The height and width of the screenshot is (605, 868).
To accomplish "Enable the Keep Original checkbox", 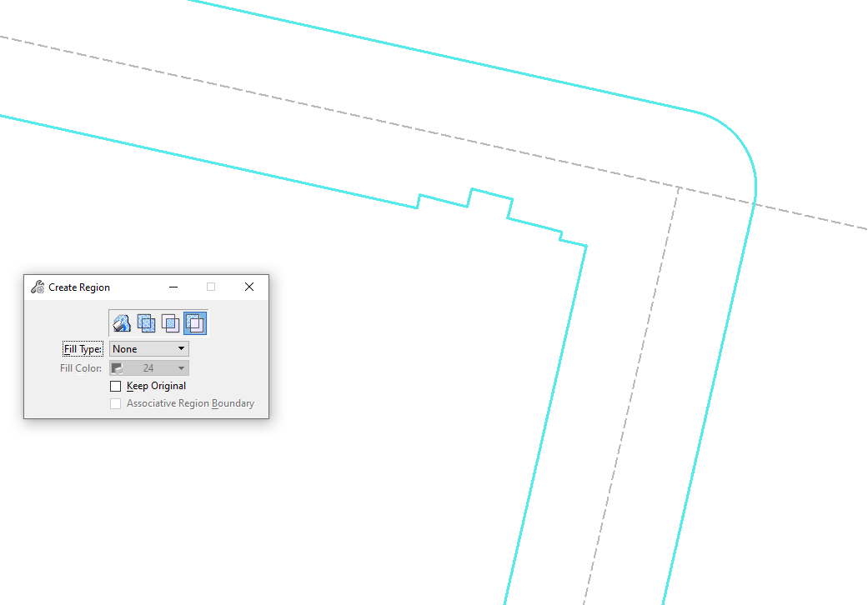I will [116, 387].
